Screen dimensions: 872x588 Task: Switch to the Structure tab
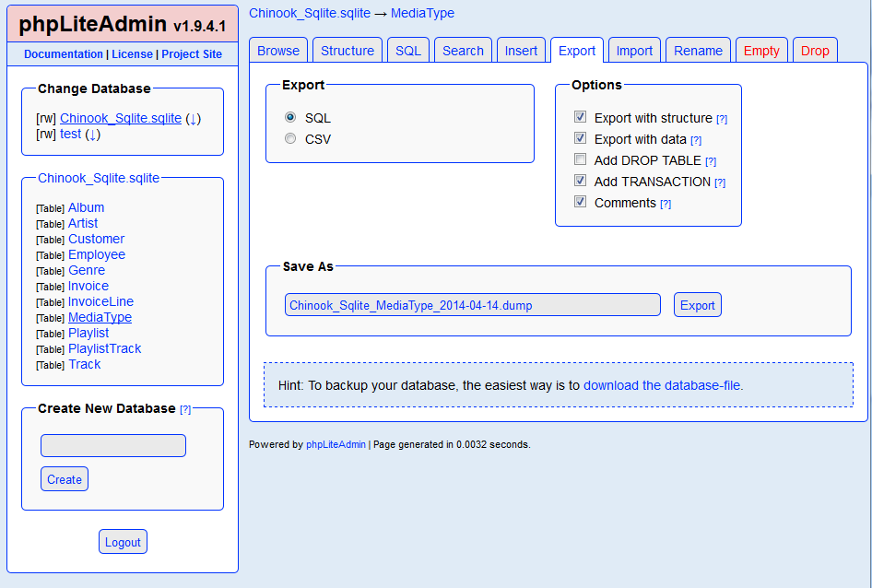click(x=348, y=51)
